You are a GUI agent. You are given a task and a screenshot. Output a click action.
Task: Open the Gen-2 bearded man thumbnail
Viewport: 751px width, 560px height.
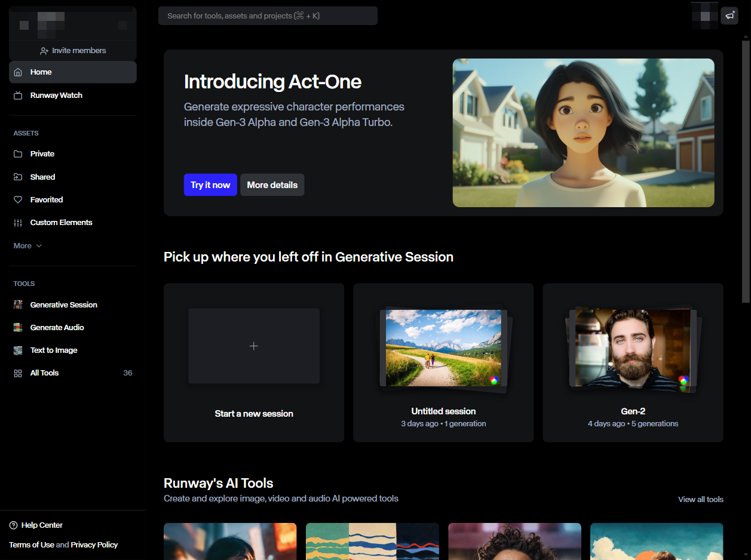tap(633, 348)
